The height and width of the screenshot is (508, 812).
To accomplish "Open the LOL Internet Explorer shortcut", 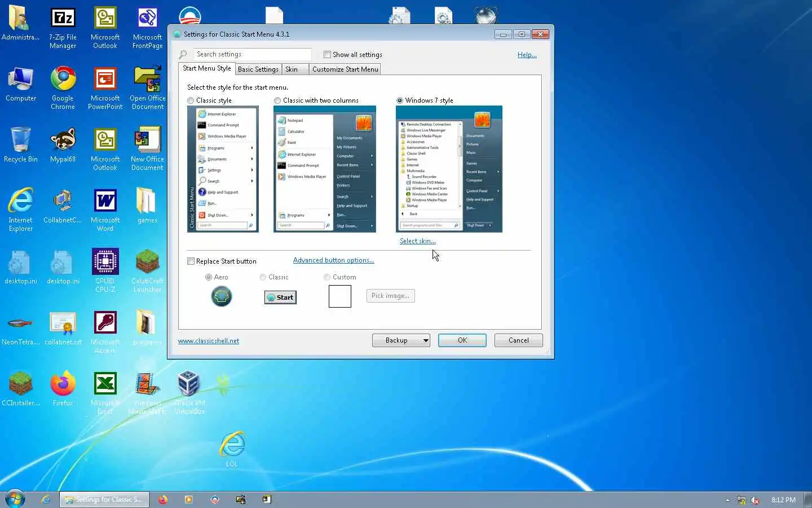I will point(232,450).
